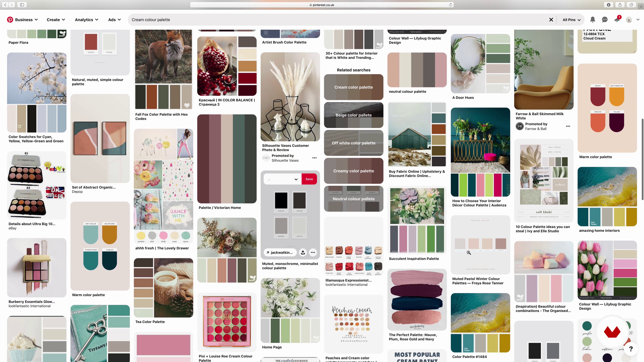Open the Tea Color Palette pin image

tap(164, 288)
